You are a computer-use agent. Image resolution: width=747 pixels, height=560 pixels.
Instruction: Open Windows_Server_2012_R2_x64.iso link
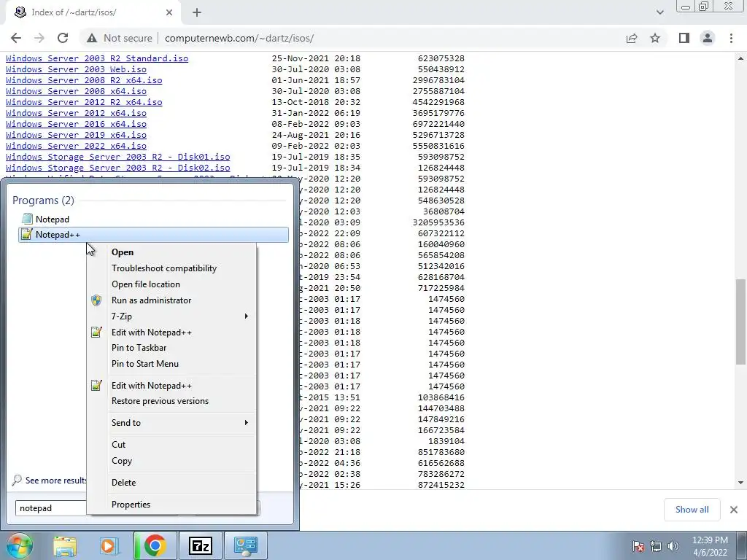click(84, 102)
